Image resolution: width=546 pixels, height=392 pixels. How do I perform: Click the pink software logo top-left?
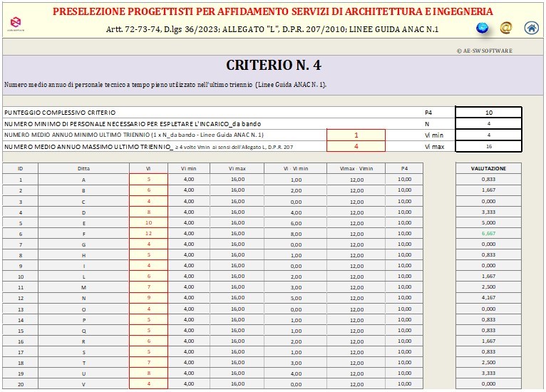tap(16, 25)
